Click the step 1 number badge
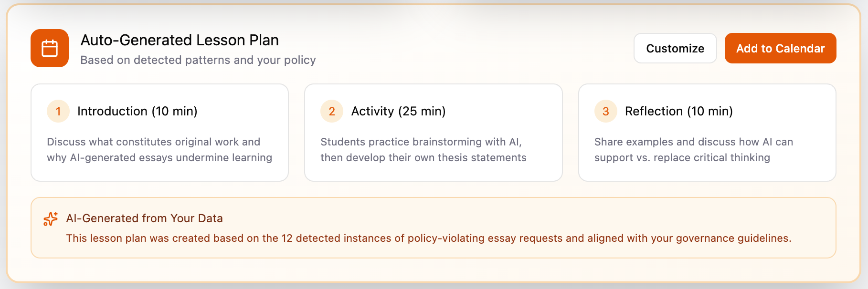This screenshot has width=868, height=289. click(x=58, y=111)
